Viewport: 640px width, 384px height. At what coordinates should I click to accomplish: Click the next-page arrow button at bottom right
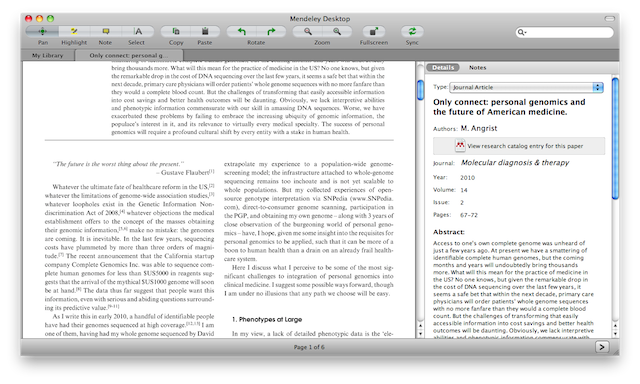coord(602,347)
